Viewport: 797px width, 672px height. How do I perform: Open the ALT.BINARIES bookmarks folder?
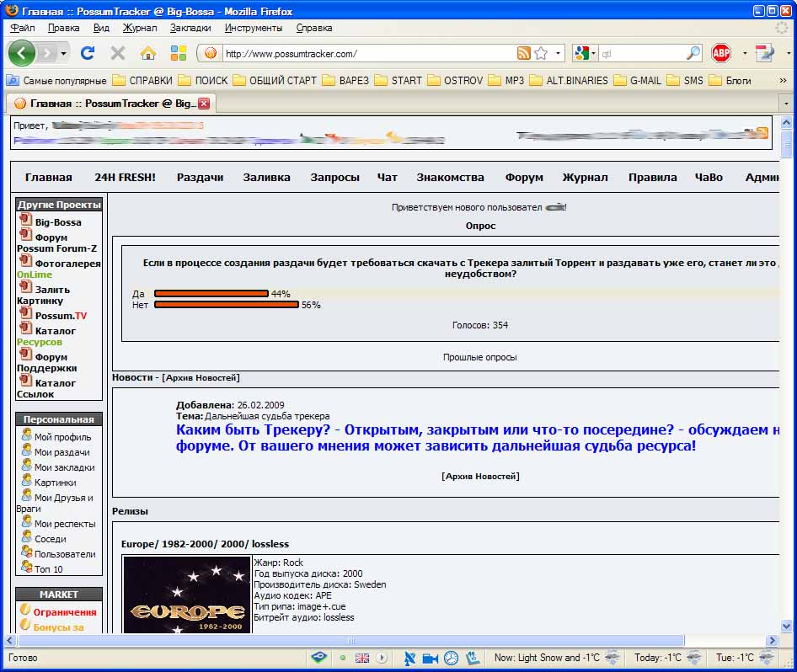(569, 80)
